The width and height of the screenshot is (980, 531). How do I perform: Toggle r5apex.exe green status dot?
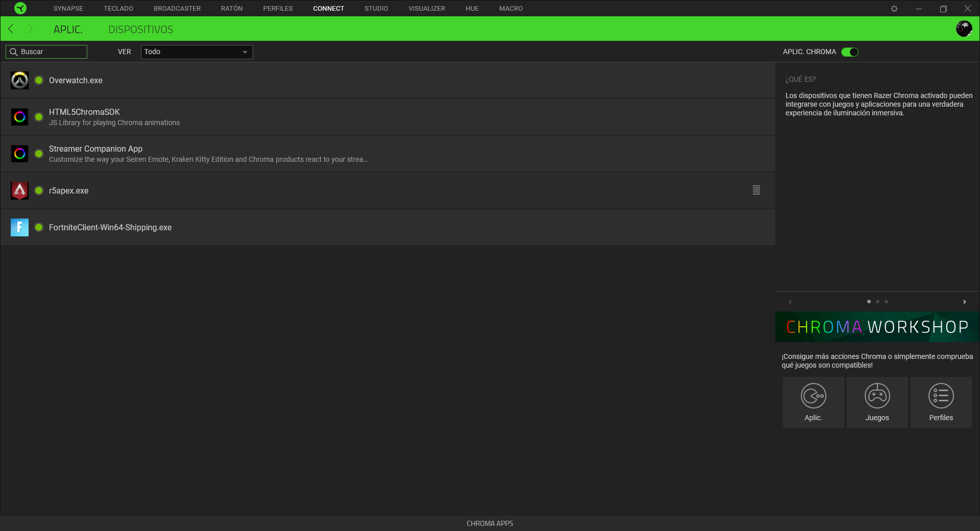(x=39, y=190)
